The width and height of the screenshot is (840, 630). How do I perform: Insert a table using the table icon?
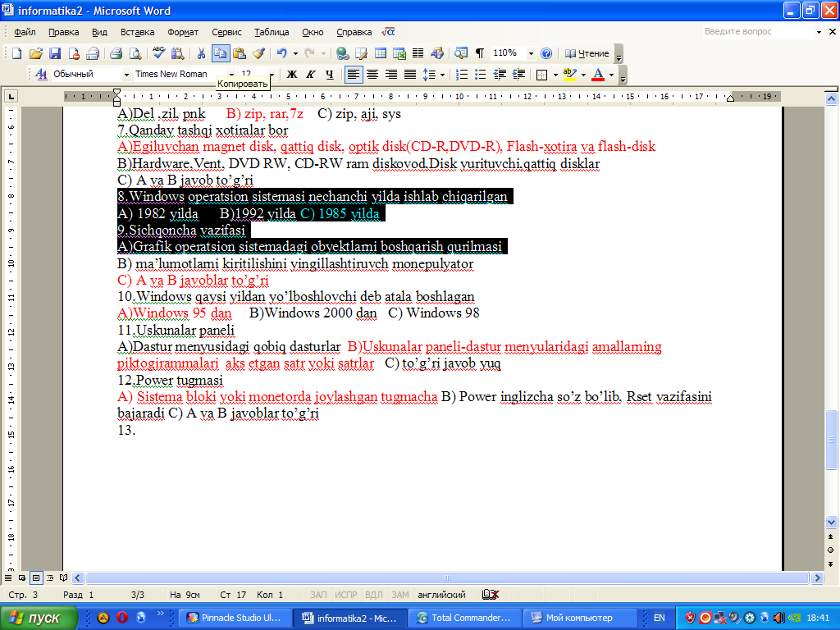click(x=381, y=53)
